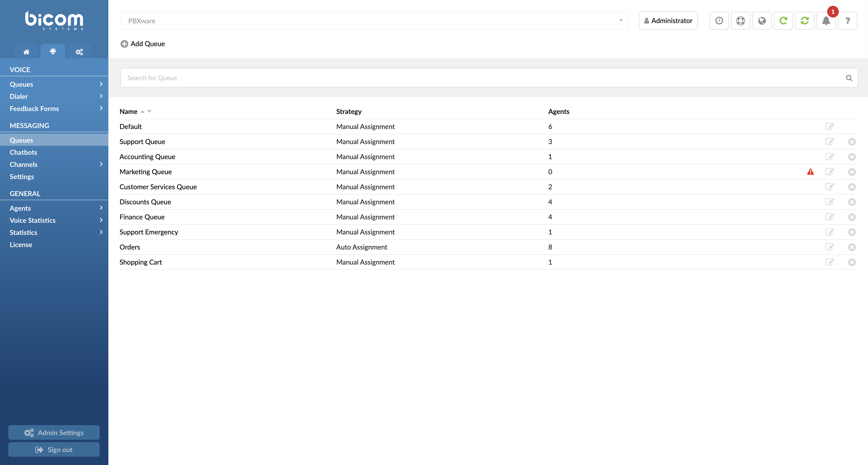Click the Marketing Queue warning triangle icon

click(810, 172)
